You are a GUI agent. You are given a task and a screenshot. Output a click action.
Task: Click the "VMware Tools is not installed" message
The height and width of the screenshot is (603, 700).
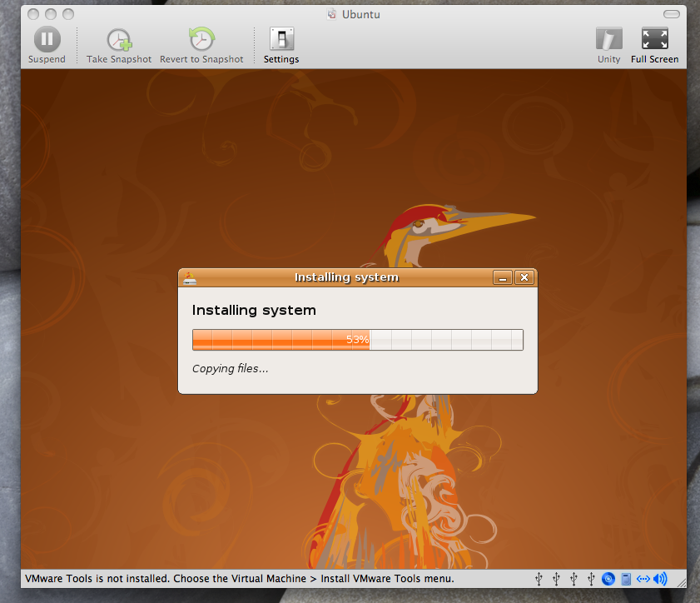point(239,579)
